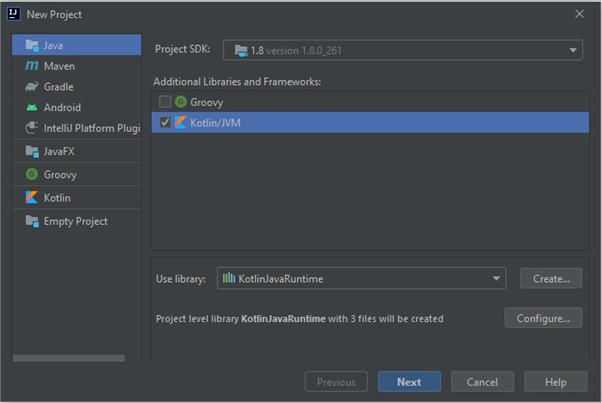Enable the Groovy framework checkbox

tap(166, 102)
